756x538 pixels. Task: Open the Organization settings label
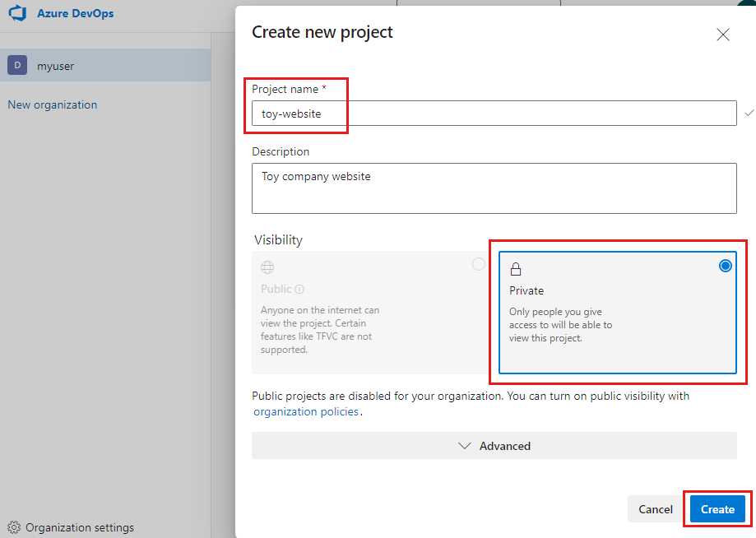coord(80,527)
